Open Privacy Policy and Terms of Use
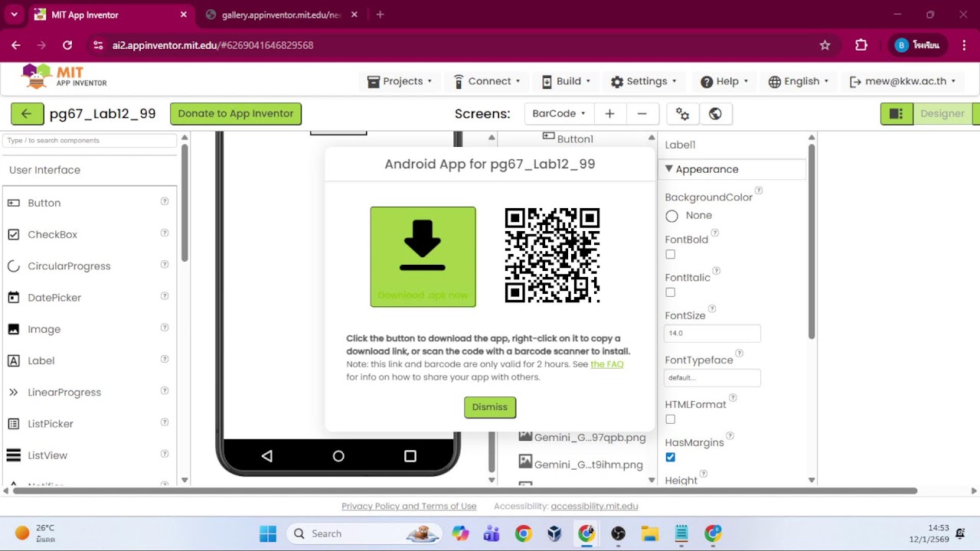 pos(409,506)
